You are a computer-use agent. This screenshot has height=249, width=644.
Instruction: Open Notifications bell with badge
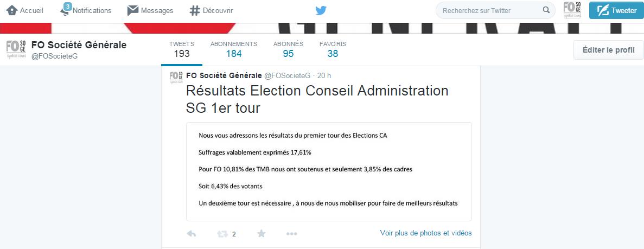point(66,9)
